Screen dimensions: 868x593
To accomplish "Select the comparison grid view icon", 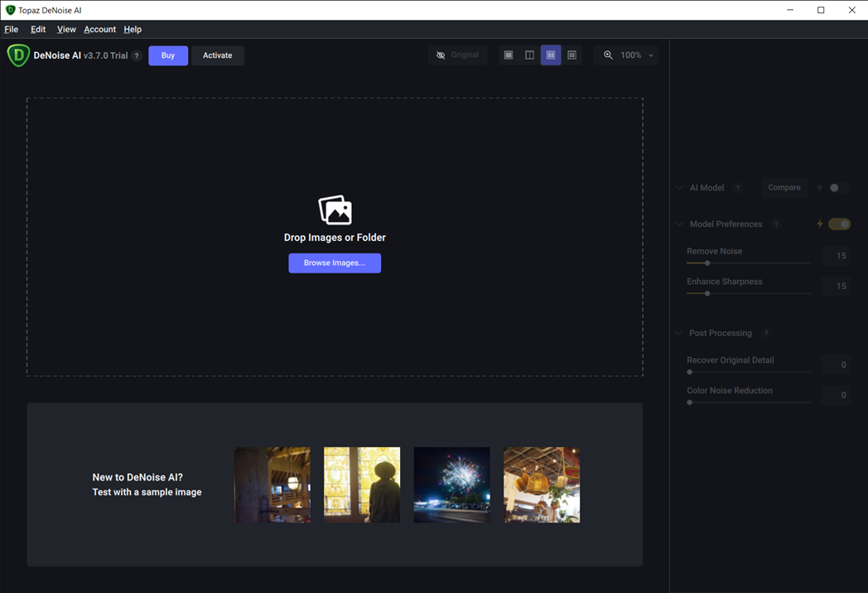I will (x=571, y=55).
